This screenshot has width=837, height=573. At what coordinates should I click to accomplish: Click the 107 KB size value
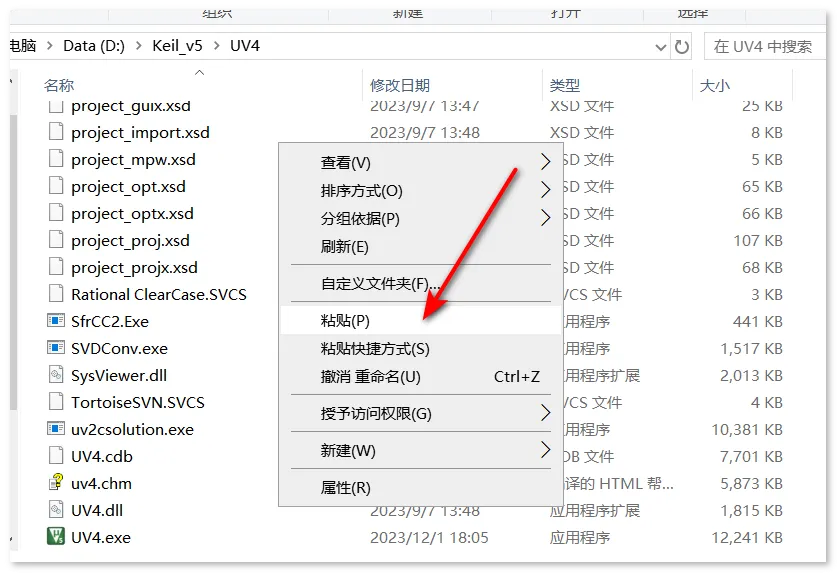click(x=758, y=240)
